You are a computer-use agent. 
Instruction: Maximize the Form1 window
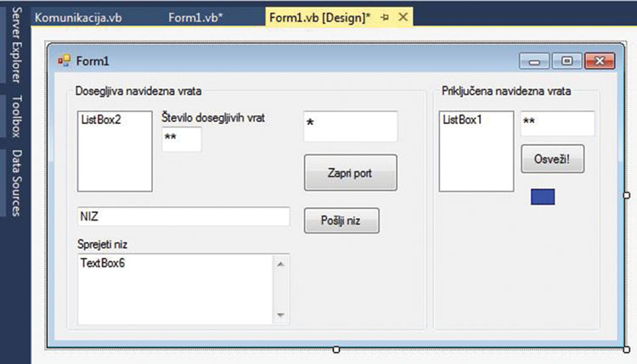click(x=566, y=61)
